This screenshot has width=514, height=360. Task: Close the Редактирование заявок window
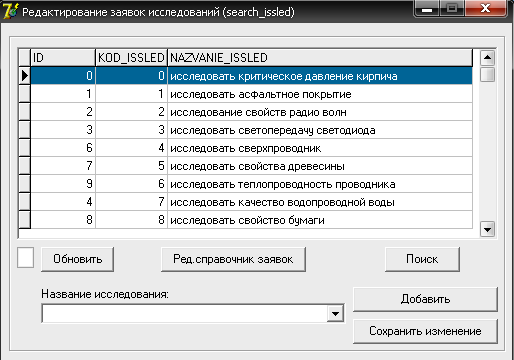(x=485, y=9)
